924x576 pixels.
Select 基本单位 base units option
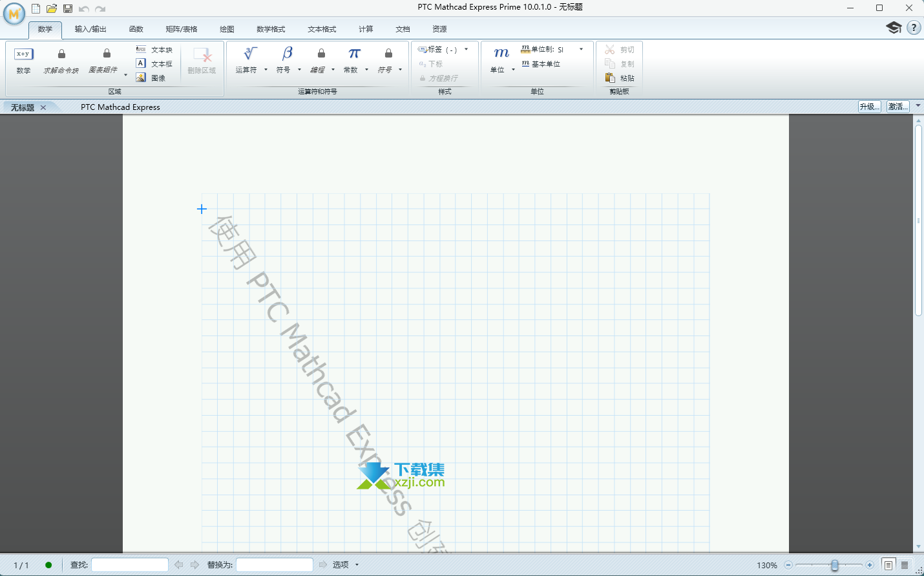541,63
